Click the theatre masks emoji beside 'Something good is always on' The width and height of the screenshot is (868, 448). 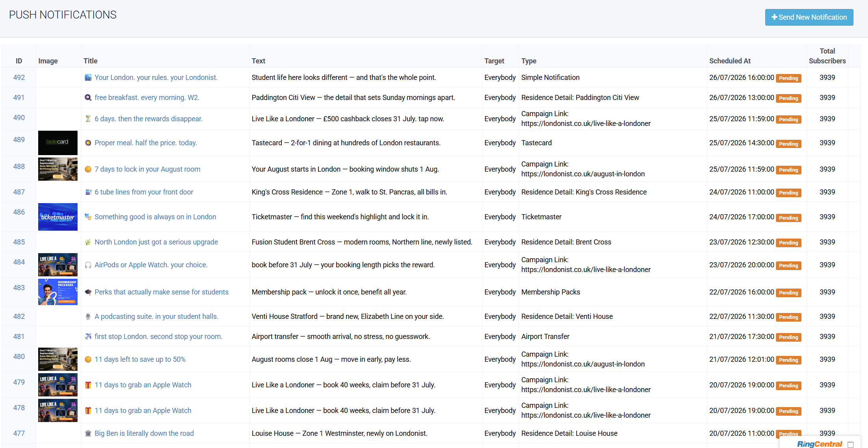tap(88, 217)
